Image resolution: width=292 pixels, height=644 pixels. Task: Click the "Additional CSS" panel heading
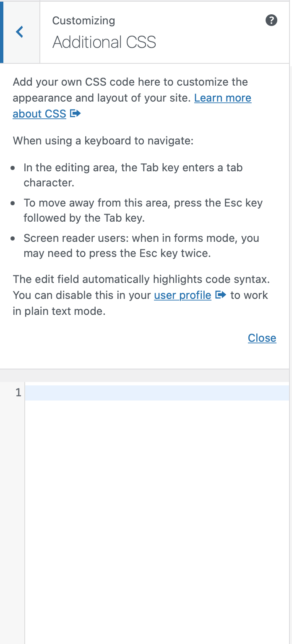(x=104, y=42)
